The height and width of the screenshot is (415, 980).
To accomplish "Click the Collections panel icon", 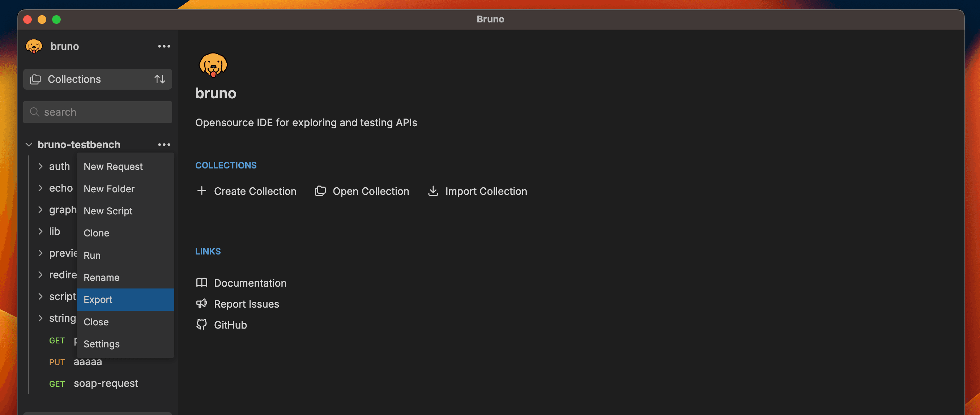I will click(x=36, y=79).
